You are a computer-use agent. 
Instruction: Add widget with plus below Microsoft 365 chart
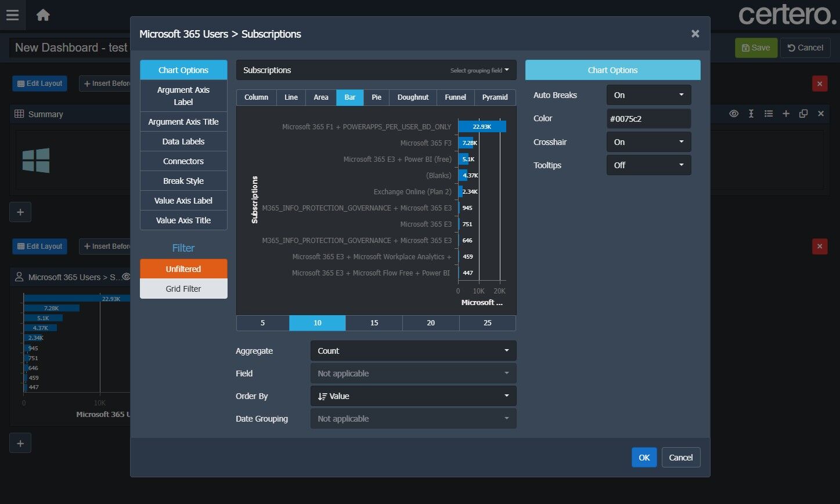pyautogui.click(x=20, y=443)
